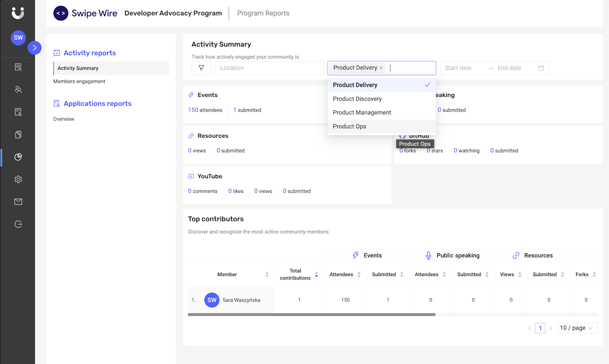Open the reports pie chart icon

click(x=18, y=157)
